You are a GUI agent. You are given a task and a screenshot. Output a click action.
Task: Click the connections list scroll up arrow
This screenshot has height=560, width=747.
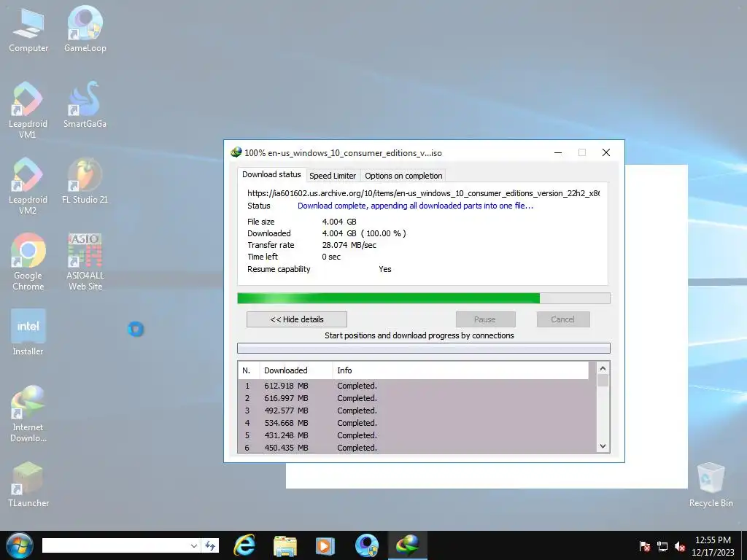coord(603,368)
